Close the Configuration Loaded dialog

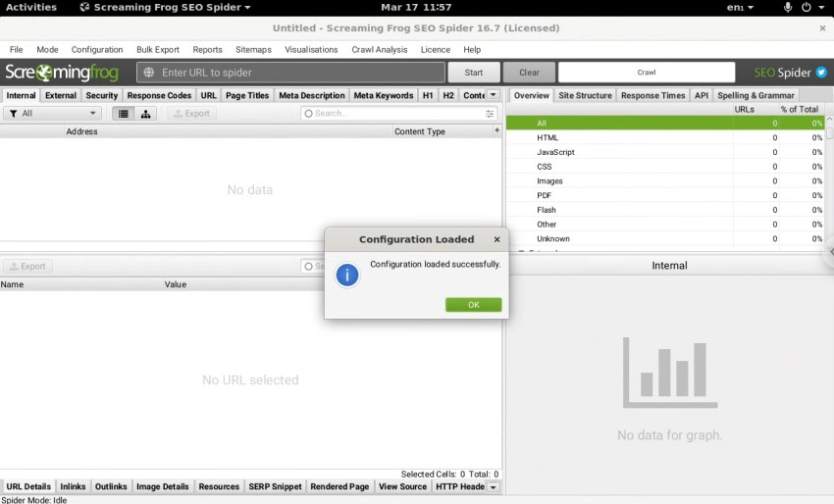click(x=496, y=239)
